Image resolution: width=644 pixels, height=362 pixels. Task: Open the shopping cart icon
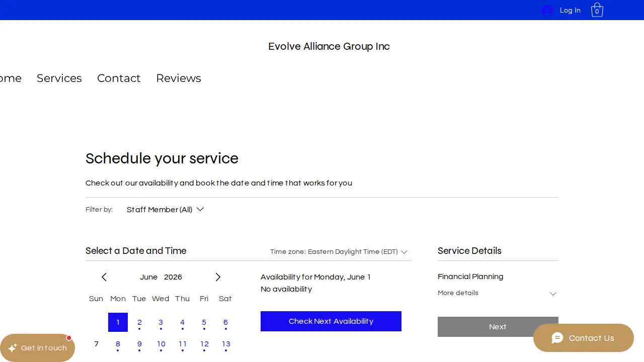point(597,10)
